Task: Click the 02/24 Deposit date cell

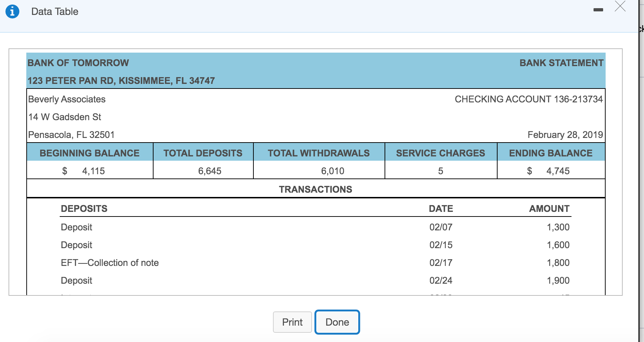Action: click(441, 280)
